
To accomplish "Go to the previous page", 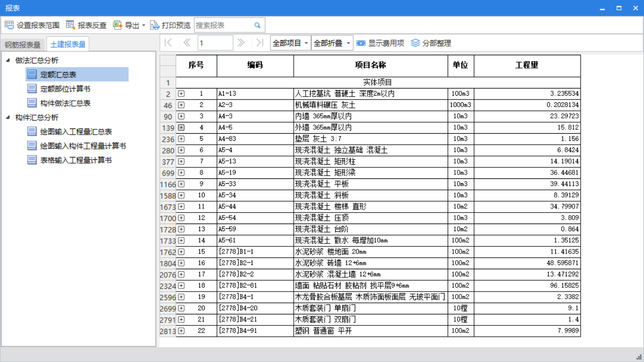I will (187, 43).
